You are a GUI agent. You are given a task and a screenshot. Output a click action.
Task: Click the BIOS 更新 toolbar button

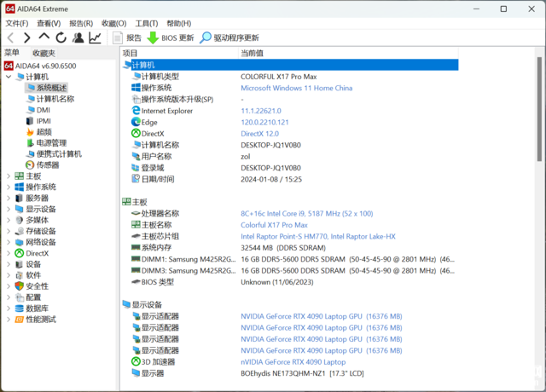pyautogui.click(x=171, y=37)
